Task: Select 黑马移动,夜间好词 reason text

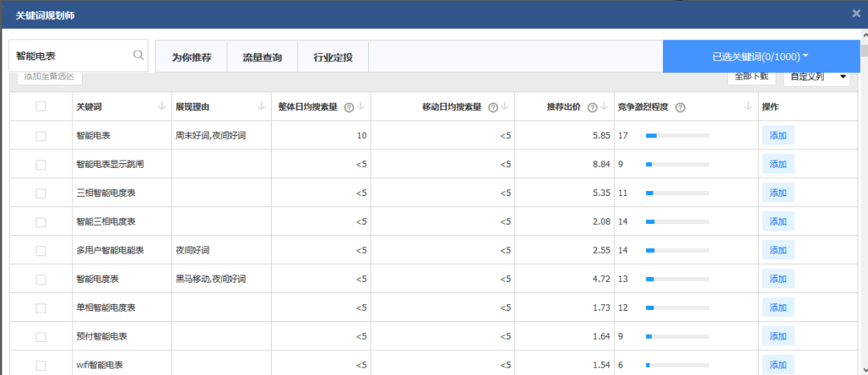Action: click(211, 279)
